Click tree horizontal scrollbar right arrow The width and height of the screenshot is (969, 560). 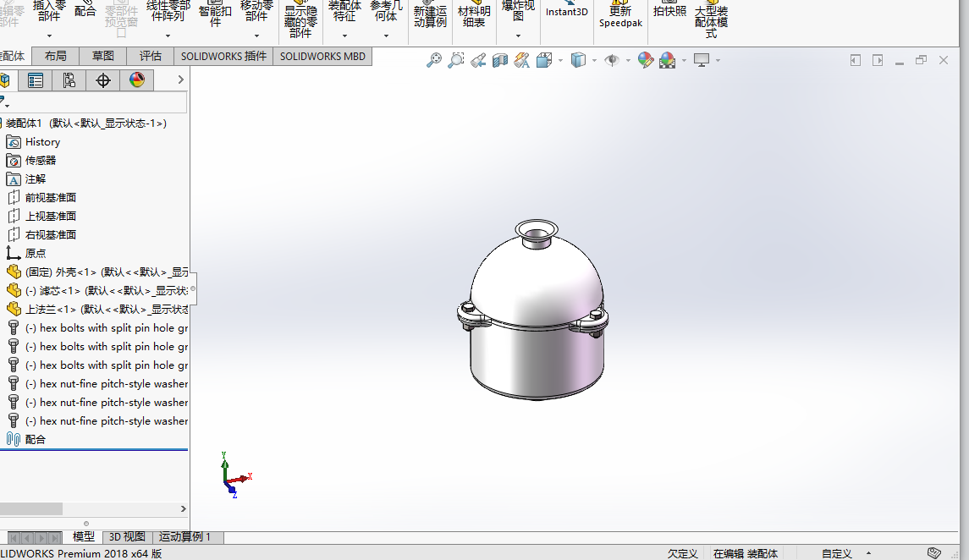(183, 508)
